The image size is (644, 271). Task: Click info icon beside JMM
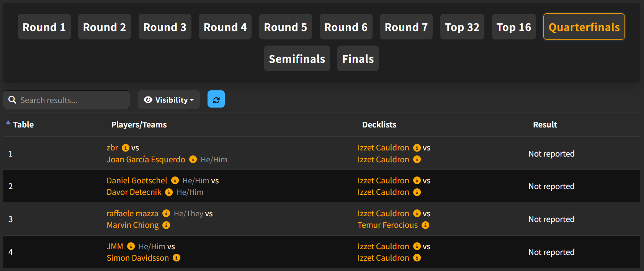131,246
